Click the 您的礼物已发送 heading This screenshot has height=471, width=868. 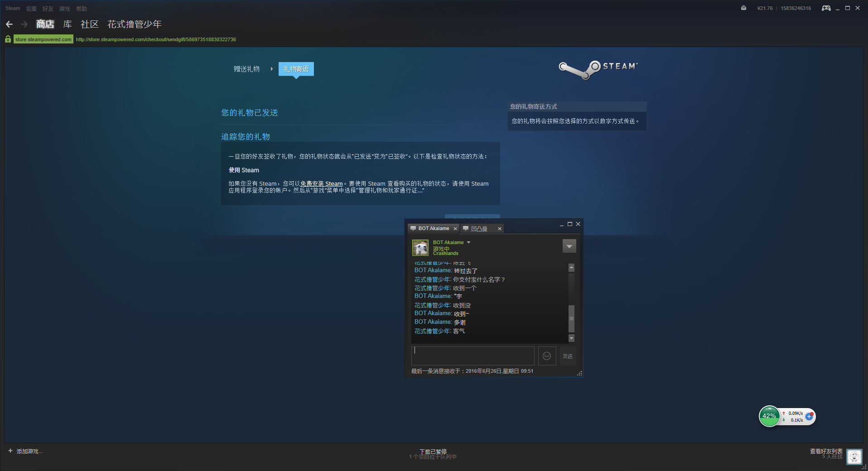(250, 113)
